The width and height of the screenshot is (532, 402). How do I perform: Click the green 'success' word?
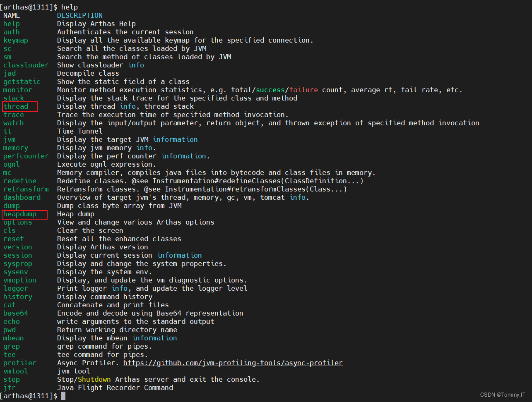point(270,90)
